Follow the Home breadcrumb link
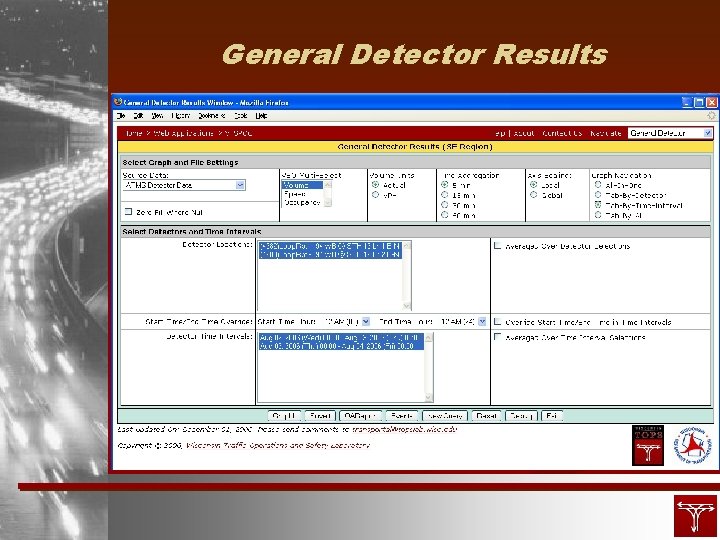 [x=134, y=133]
